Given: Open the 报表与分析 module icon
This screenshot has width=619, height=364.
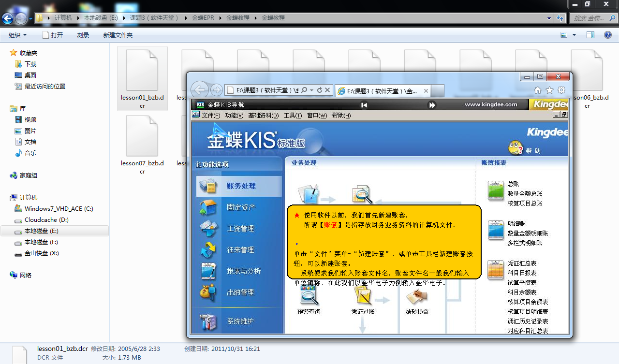Looking at the screenshot, I should pyautogui.click(x=208, y=271).
